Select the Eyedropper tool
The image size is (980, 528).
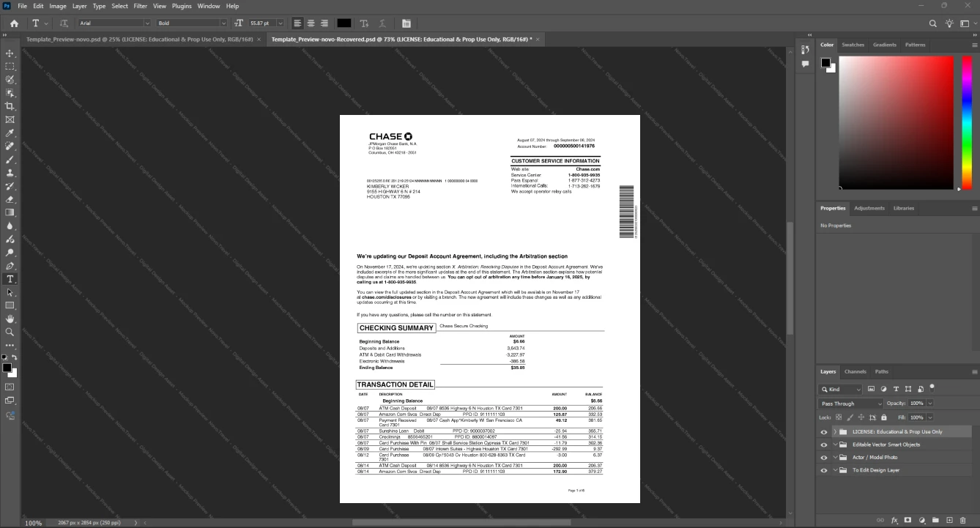tap(10, 133)
